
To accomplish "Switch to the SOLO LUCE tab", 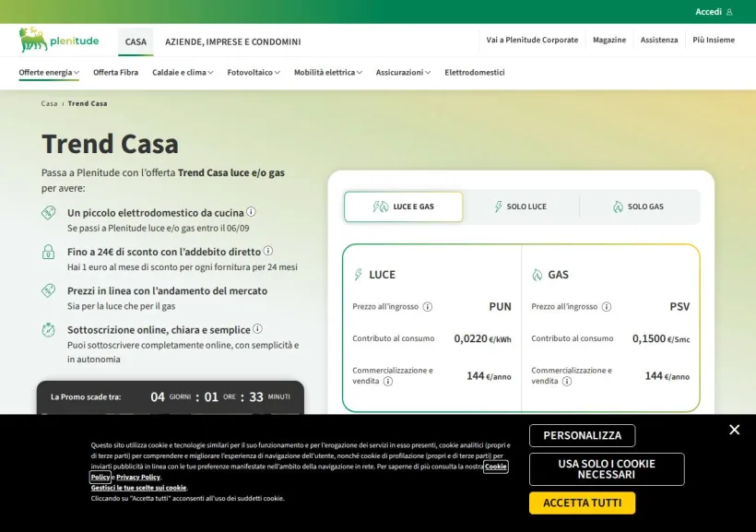I will coord(521,207).
